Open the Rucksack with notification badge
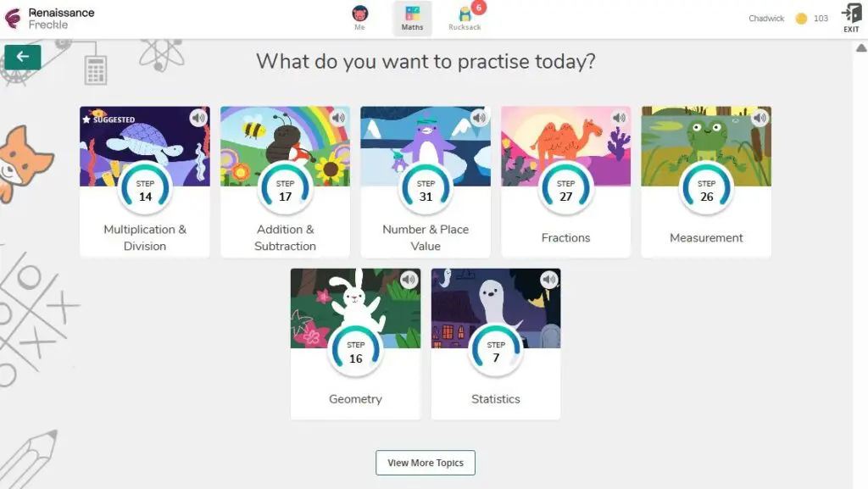Screen dimensions: 868x489 [465, 18]
